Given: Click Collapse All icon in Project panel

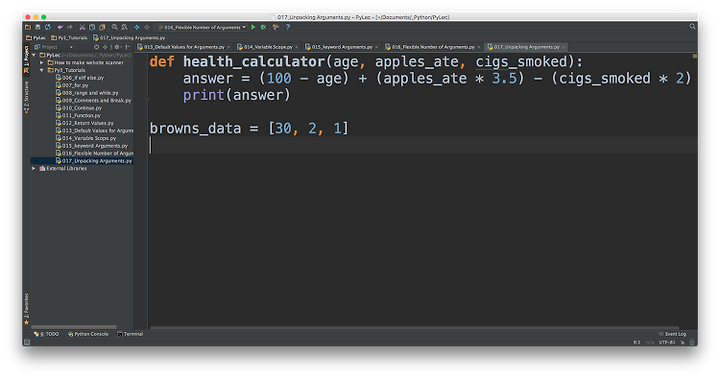Looking at the screenshot, I should [105, 47].
